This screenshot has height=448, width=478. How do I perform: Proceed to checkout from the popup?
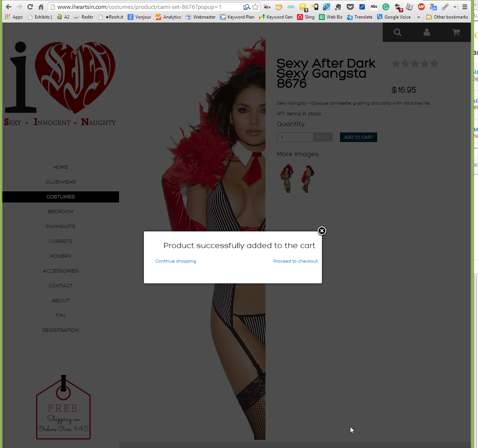coord(296,261)
